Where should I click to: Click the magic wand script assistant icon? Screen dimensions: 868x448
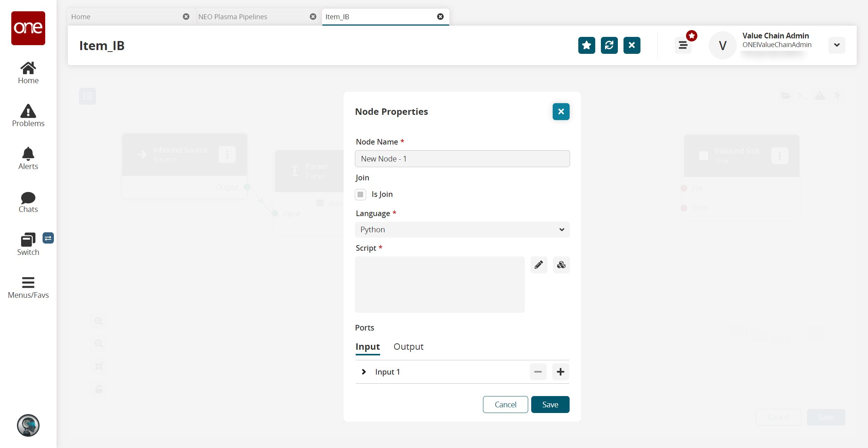[x=561, y=264]
